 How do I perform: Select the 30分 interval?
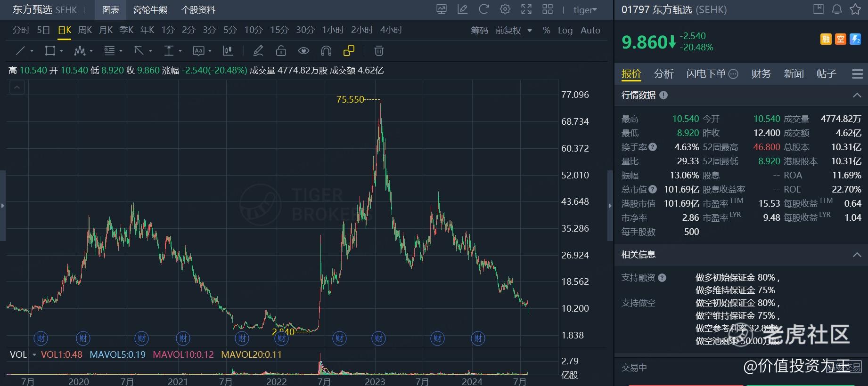point(305,30)
